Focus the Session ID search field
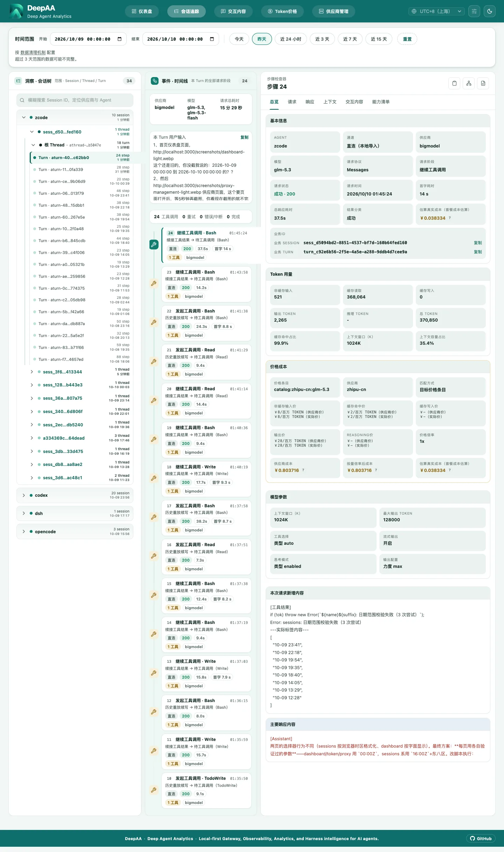This screenshot has width=504, height=852. coord(75,100)
